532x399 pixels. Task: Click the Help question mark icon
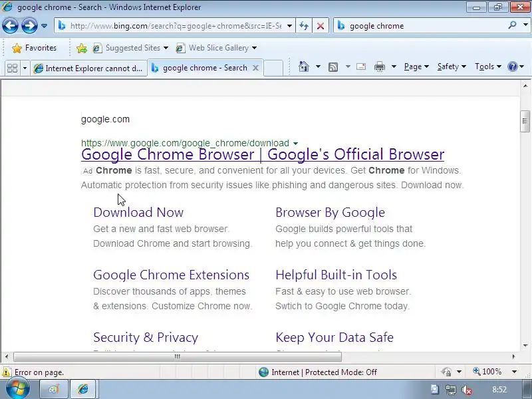point(512,66)
